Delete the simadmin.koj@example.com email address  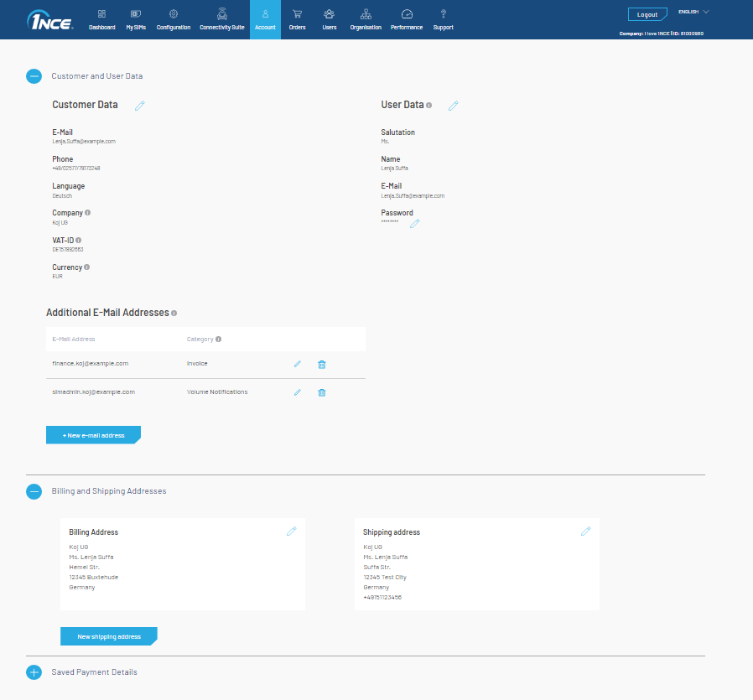coord(322,392)
